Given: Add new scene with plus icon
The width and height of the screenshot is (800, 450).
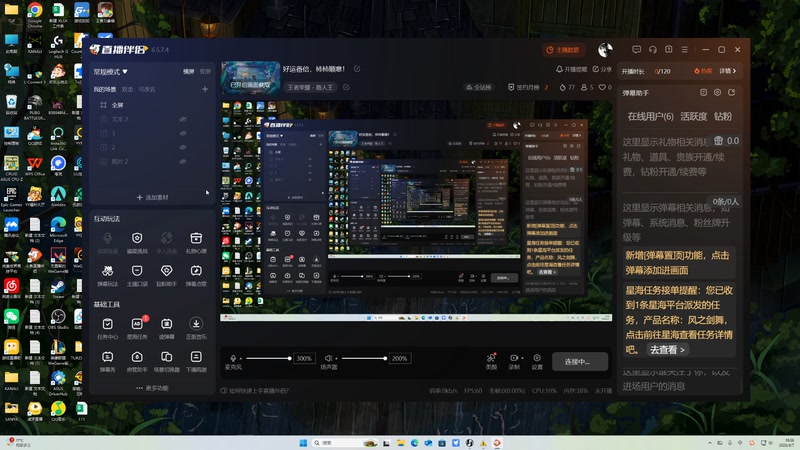Looking at the screenshot, I should point(205,89).
